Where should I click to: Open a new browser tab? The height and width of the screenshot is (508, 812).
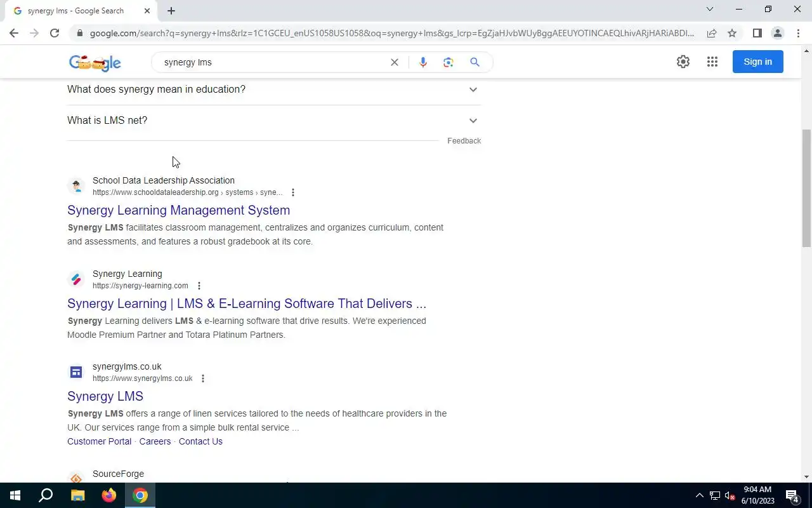point(171,11)
